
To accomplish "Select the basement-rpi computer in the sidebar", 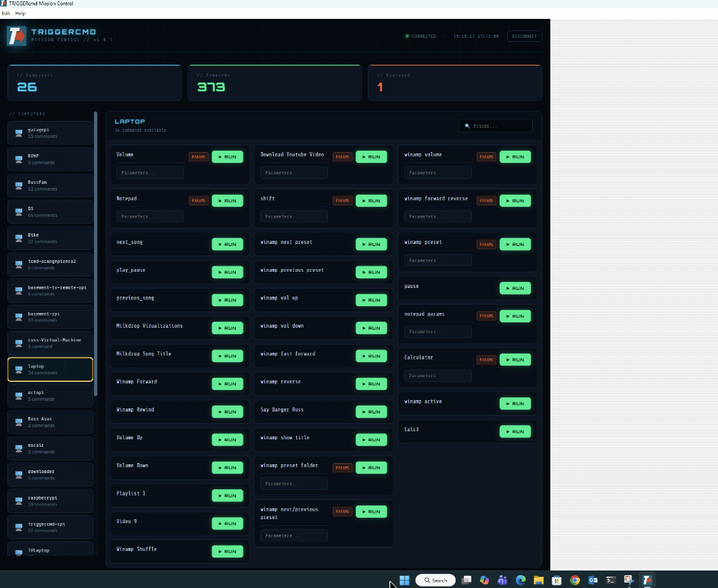I will click(x=51, y=316).
